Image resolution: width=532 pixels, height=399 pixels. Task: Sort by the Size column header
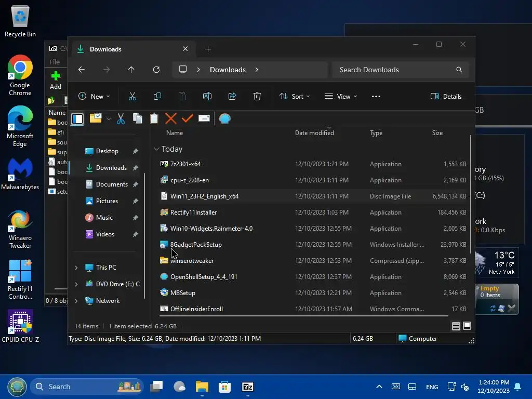point(437,133)
